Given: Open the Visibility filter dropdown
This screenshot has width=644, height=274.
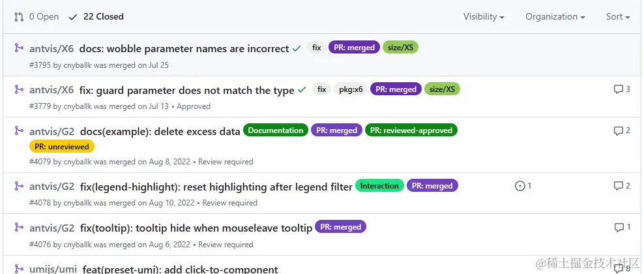Looking at the screenshot, I should pyautogui.click(x=484, y=17).
